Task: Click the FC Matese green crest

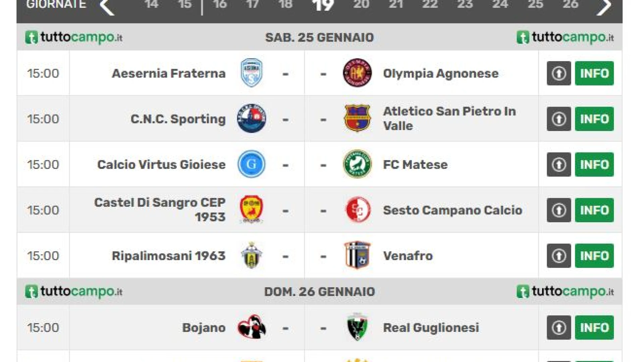Action: [357, 164]
